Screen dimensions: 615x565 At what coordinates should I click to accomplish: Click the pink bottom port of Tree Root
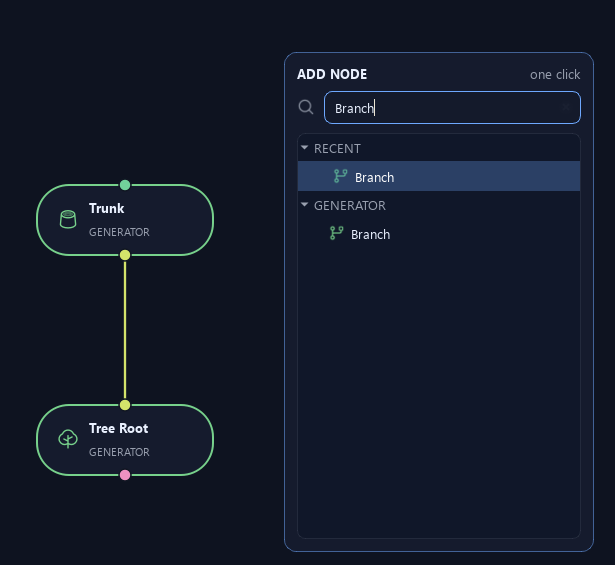tap(125, 475)
